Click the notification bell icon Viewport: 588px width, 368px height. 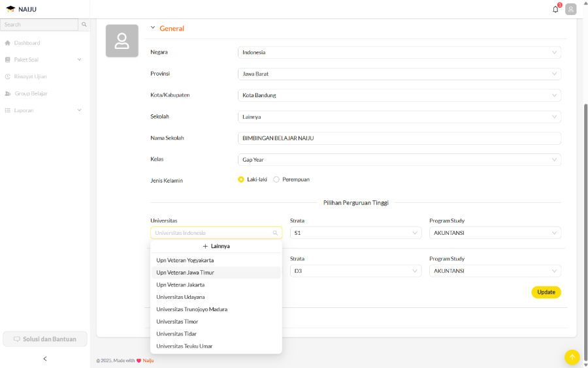point(555,9)
